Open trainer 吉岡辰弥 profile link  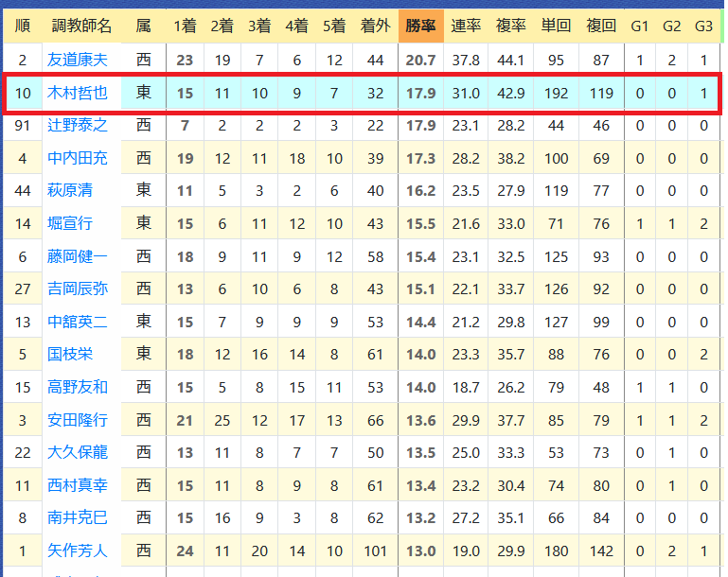tap(77, 288)
